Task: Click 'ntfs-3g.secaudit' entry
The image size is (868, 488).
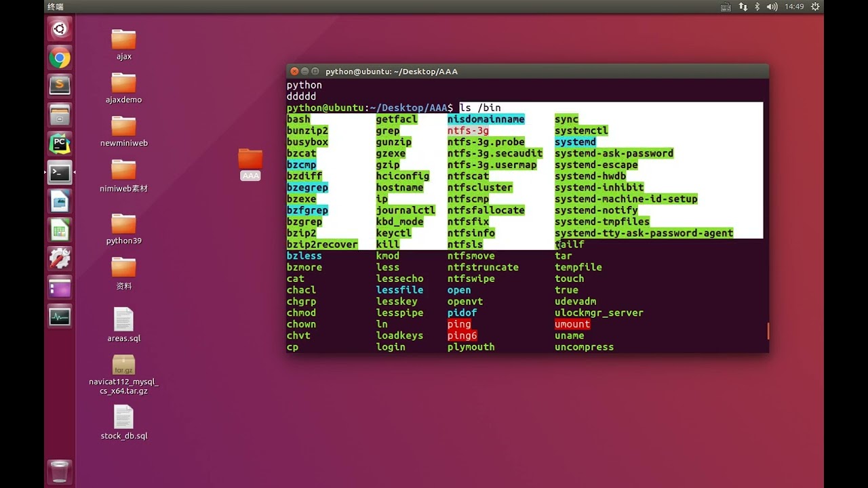Action: pos(495,154)
